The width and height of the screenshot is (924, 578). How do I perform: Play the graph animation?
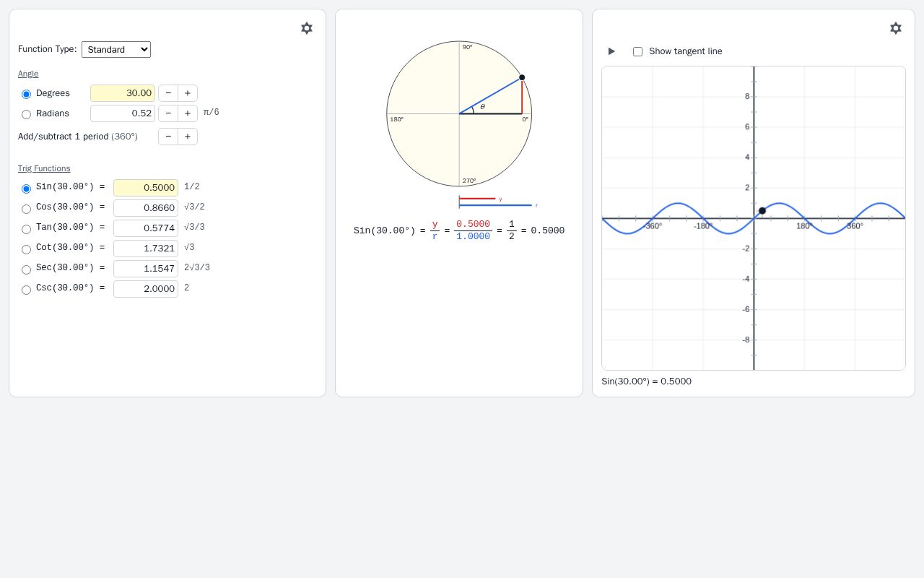(611, 51)
